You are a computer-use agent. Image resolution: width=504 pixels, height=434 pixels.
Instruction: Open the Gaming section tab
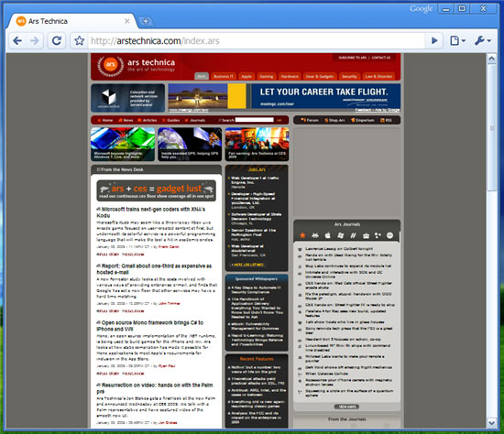pos(267,77)
